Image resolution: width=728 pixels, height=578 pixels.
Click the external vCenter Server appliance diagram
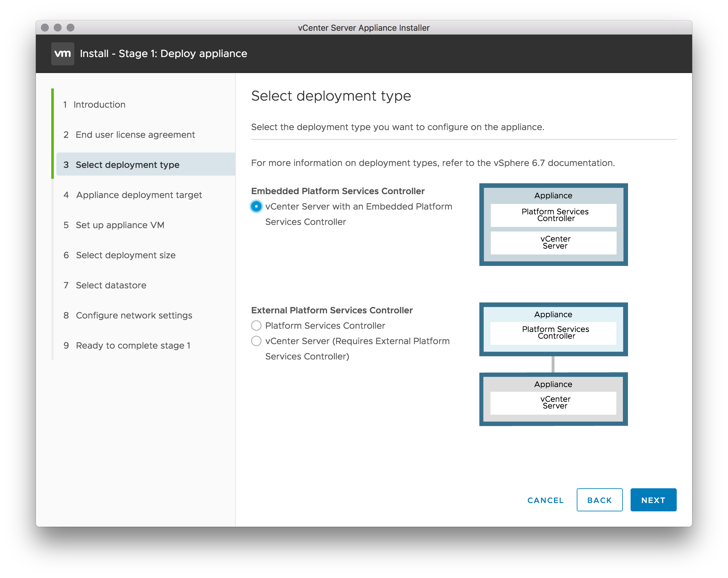tap(553, 399)
